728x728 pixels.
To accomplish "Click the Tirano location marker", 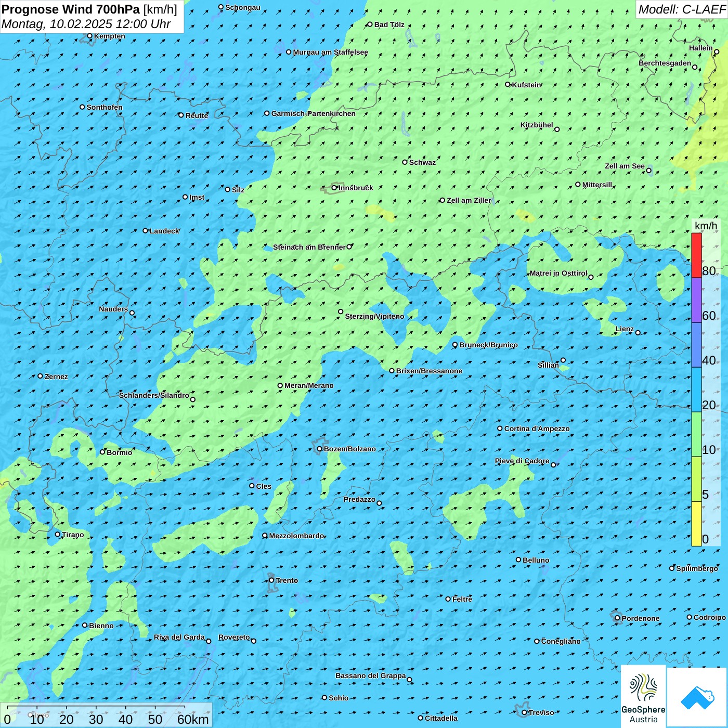I will click(58, 534).
